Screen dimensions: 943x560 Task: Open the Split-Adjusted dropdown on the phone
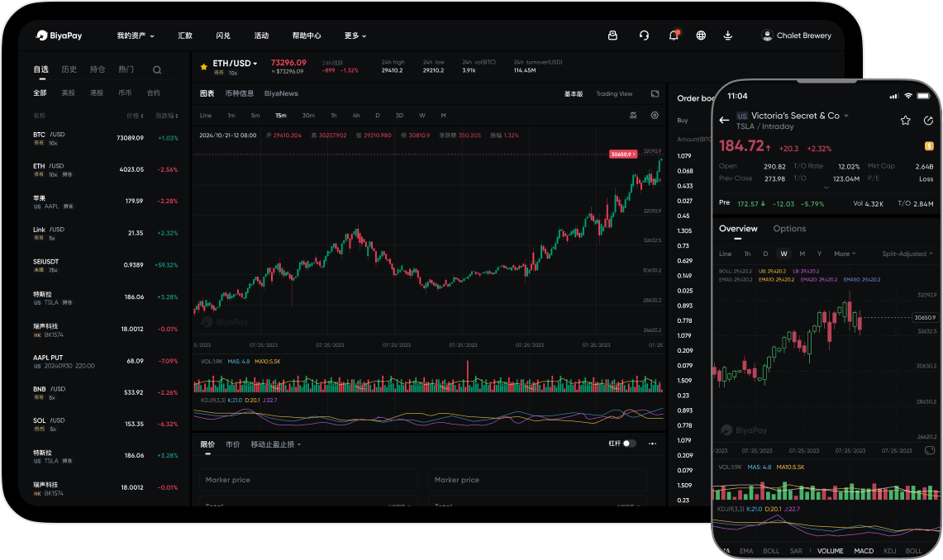(907, 254)
